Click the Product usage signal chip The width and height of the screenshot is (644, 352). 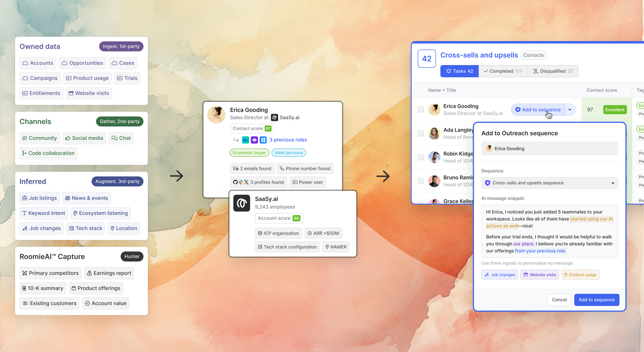[x=580, y=275]
